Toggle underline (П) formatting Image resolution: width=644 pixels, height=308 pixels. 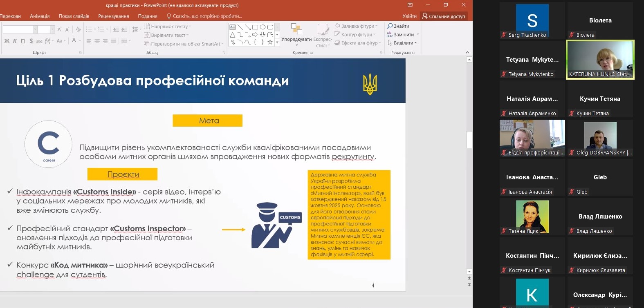23,41
